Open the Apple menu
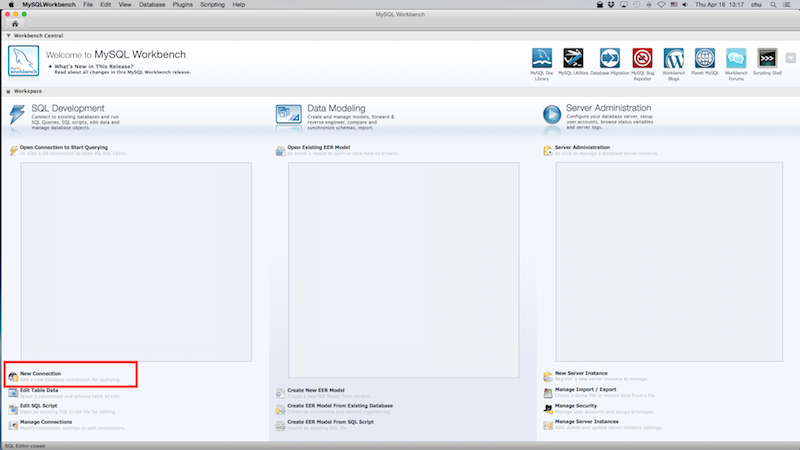Screen dimensions: 800x450 coord(11,5)
